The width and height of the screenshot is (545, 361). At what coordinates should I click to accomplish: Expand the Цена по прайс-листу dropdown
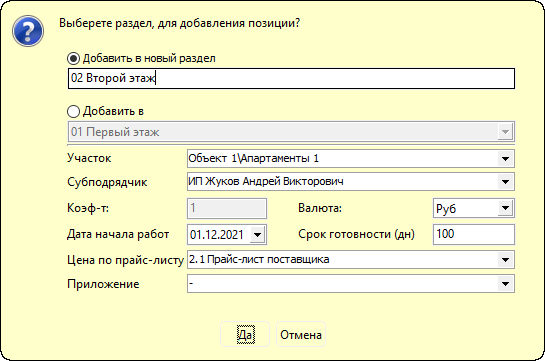pyautogui.click(x=505, y=260)
